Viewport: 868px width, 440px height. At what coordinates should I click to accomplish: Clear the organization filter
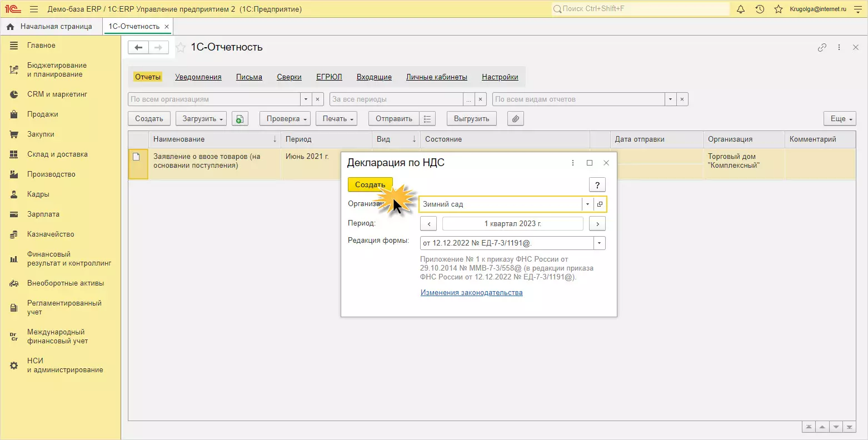(317, 99)
